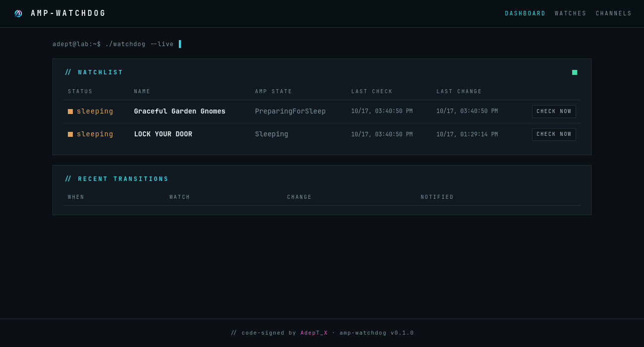Click the orange status square for LOCK YOUR DOOR

(x=70, y=134)
